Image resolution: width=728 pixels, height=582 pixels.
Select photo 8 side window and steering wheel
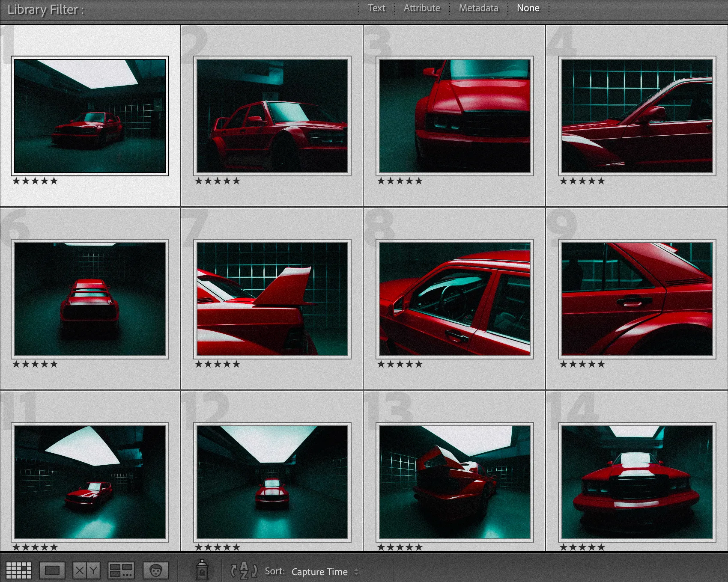click(455, 299)
